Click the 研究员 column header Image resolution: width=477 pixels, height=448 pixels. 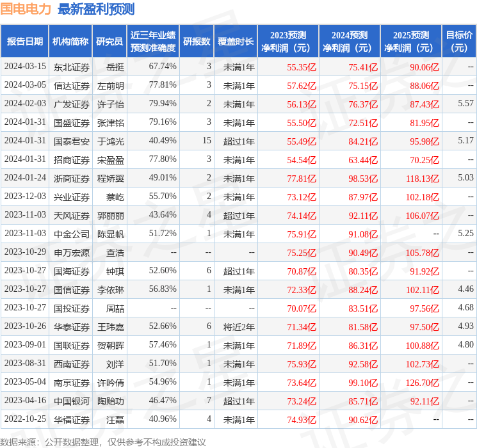click(x=109, y=42)
